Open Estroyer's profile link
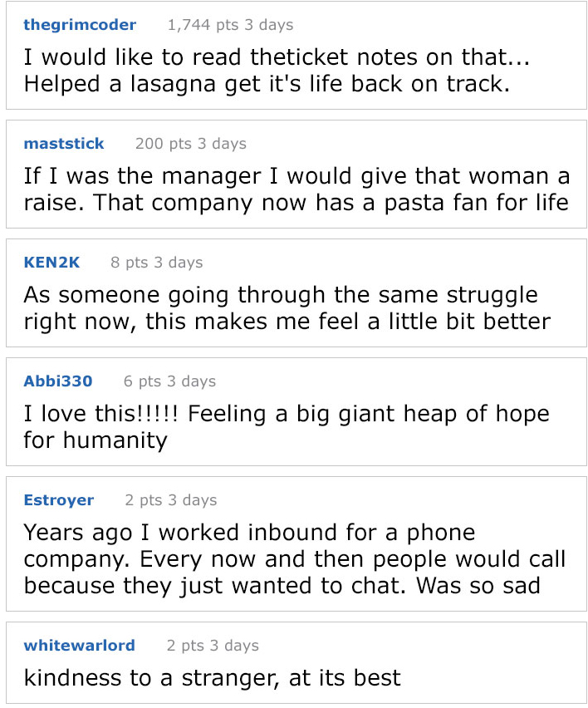This screenshot has height=708, width=588. point(59,500)
